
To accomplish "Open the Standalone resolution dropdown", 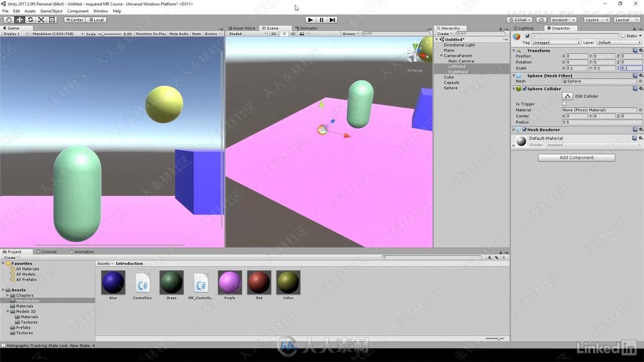I will 58,34.
